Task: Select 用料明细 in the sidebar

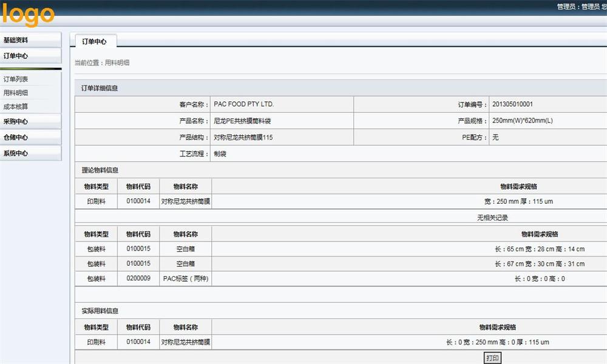Action: [x=16, y=93]
